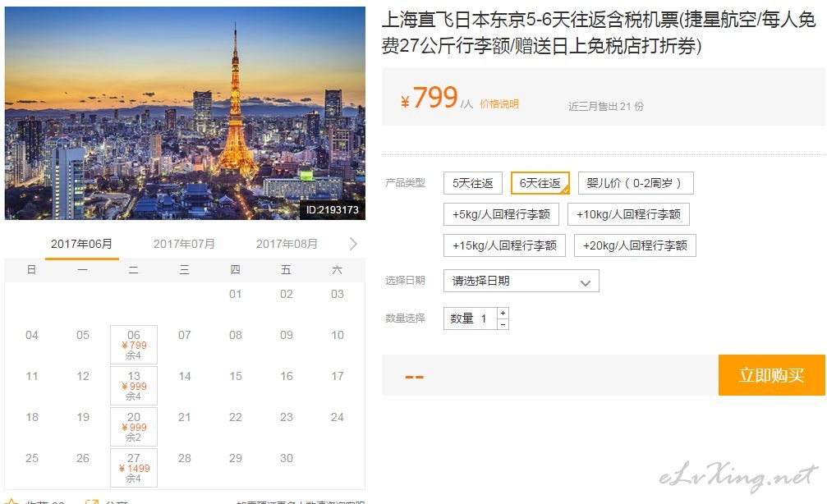827x504 pixels.
Task: Click the share icon below calendar
Action: point(92,502)
